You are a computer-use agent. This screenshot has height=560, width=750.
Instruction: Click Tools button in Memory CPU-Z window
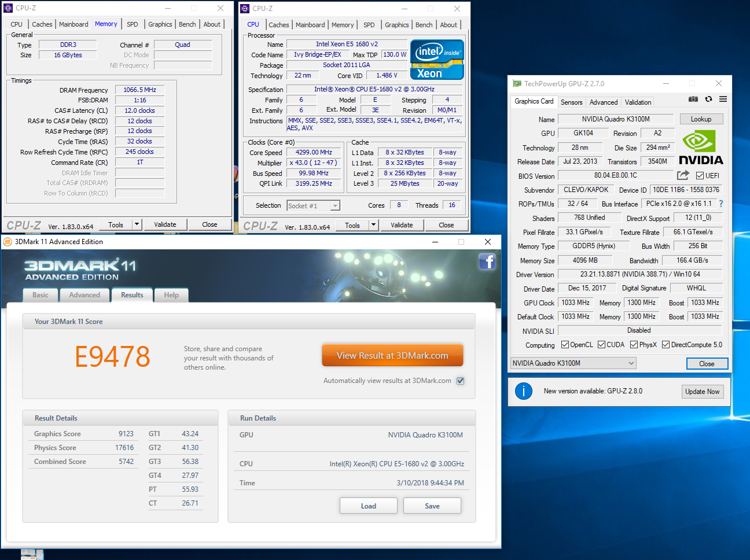116,224
